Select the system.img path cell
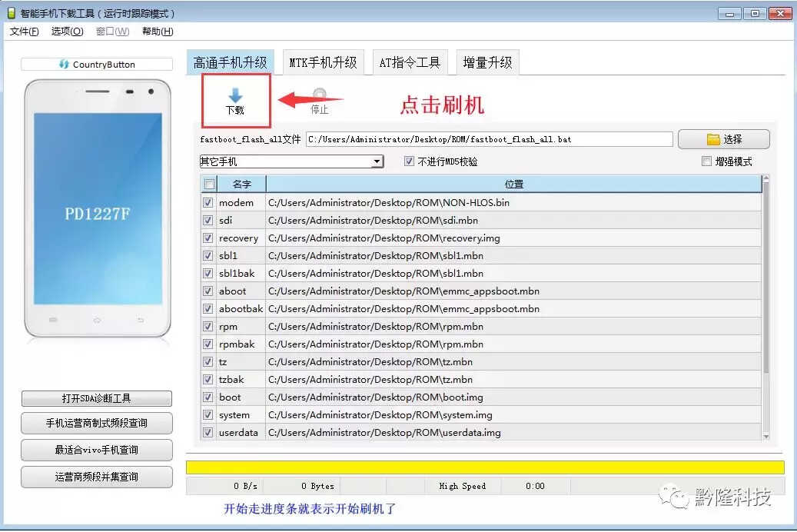The height and width of the screenshot is (532, 797). pos(514,415)
